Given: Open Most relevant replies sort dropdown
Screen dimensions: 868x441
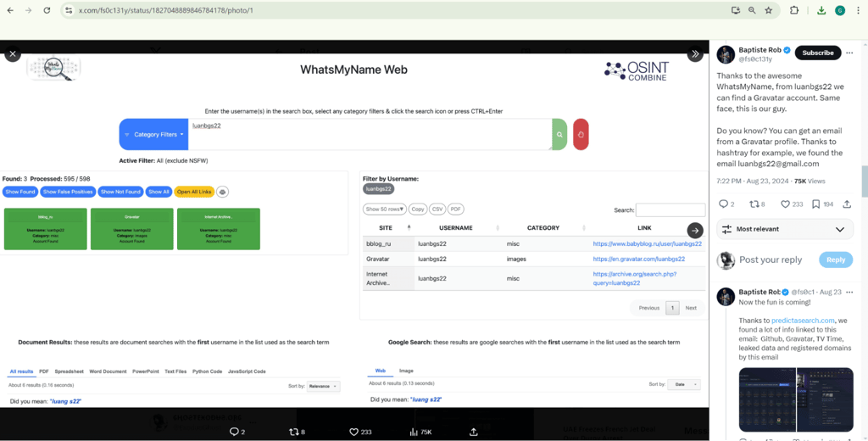Looking at the screenshot, I should (785, 229).
